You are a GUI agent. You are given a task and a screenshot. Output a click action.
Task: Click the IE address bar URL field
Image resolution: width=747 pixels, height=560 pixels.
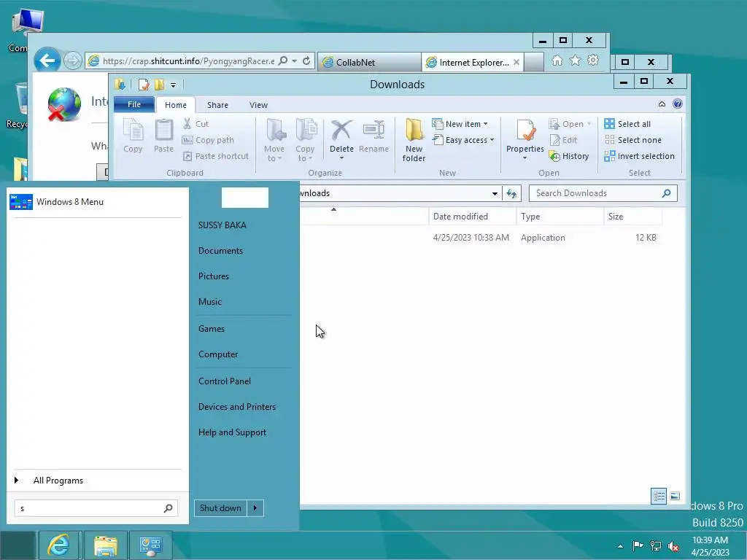pos(188,61)
